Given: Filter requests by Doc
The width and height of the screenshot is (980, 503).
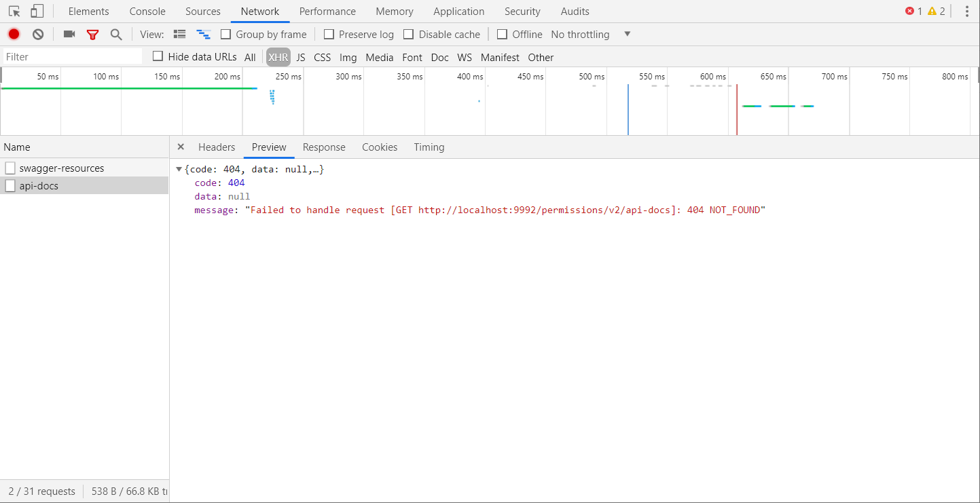Looking at the screenshot, I should (x=440, y=57).
